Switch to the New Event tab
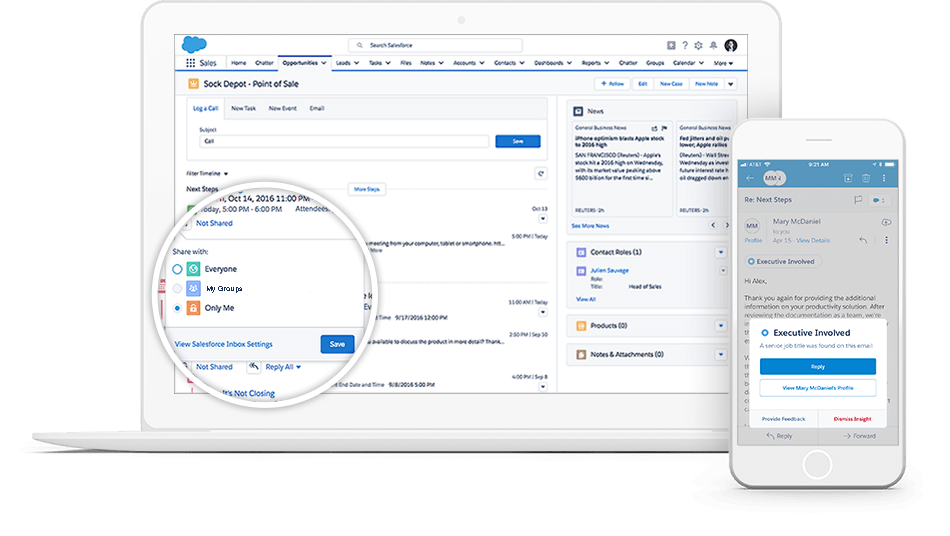The height and width of the screenshot is (536, 950). pos(283,108)
